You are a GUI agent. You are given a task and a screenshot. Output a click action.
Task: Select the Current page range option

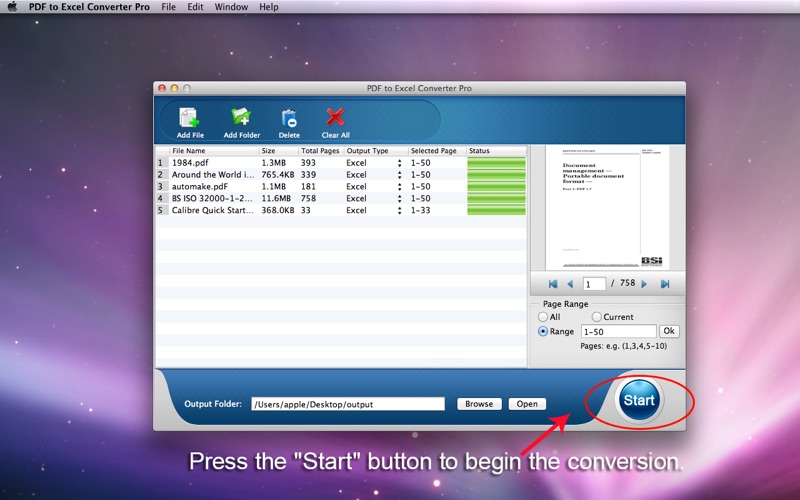(596, 317)
